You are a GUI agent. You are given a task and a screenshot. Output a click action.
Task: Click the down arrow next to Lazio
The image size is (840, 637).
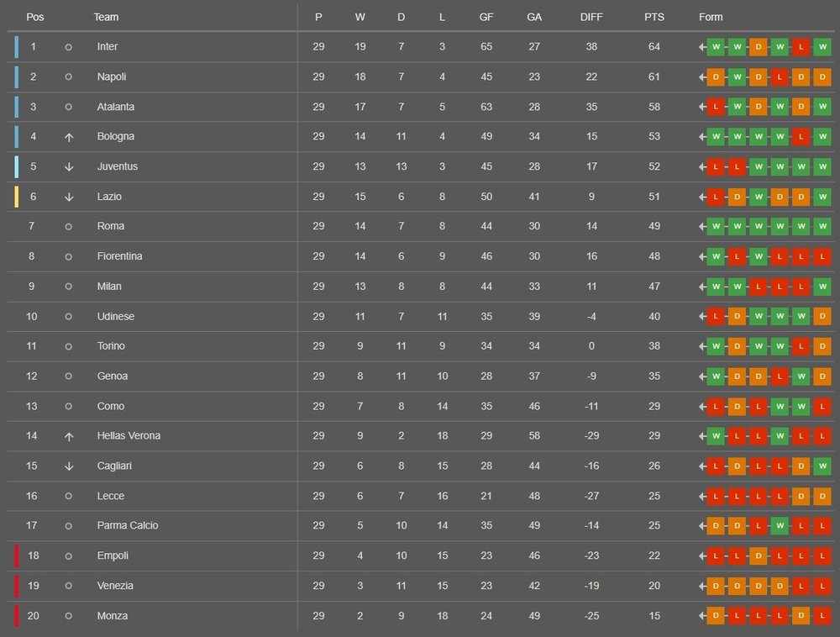[x=69, y=197]
